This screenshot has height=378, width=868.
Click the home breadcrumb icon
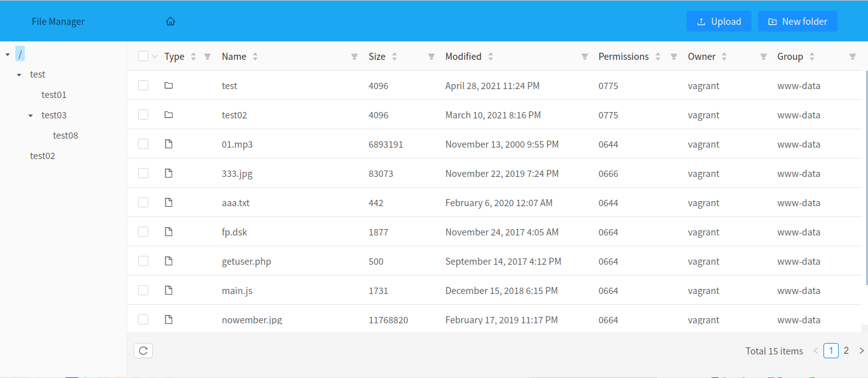click(x=171, y=22)
